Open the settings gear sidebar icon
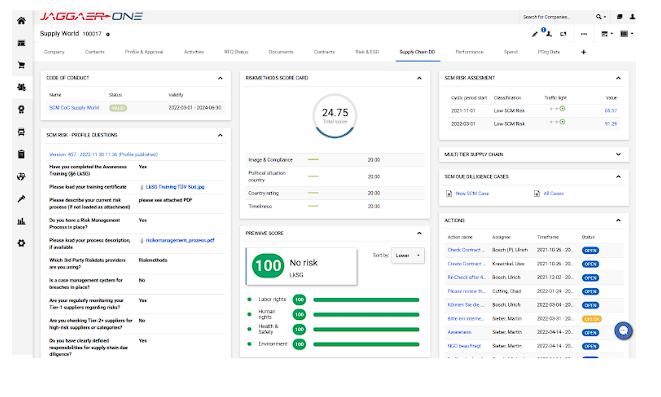 point(21,243)
